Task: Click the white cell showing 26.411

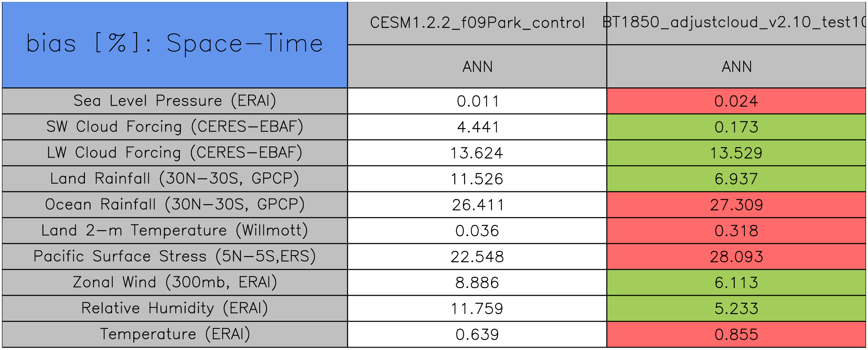Action: [x=477, y=205]
